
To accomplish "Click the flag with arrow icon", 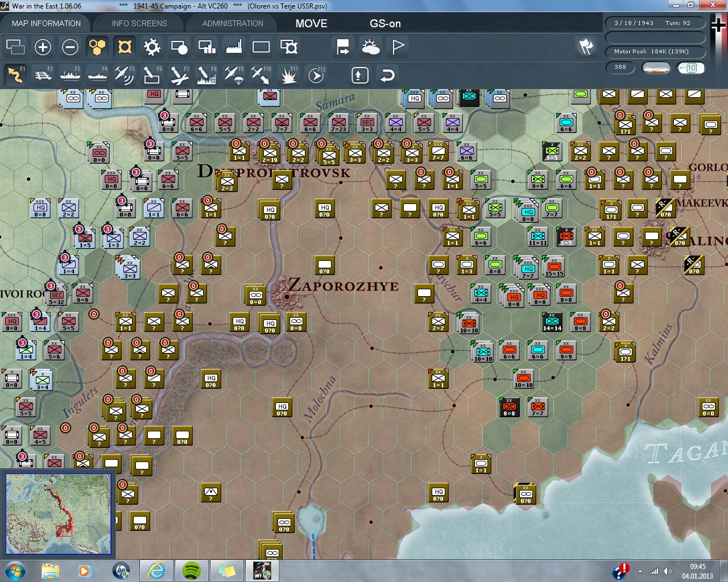I will pyautogui.click(x=343, y=47).
